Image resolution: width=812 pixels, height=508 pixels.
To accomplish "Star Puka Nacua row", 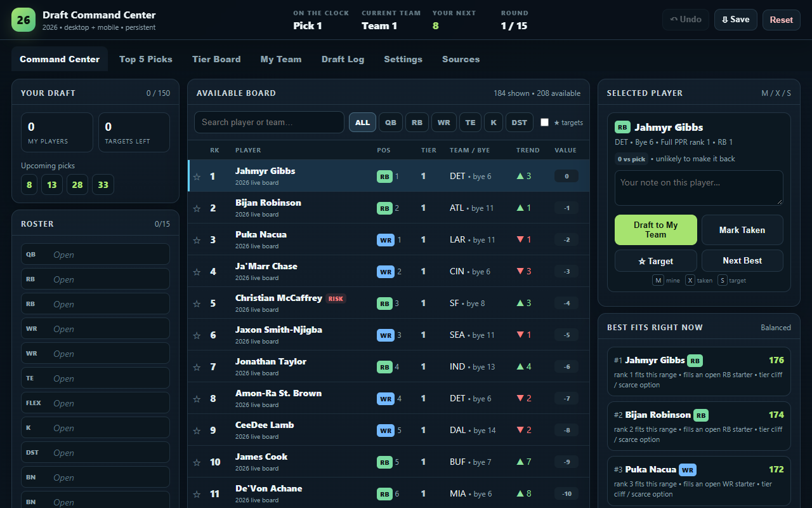I will pyautogui.click(x=197, y=240).
